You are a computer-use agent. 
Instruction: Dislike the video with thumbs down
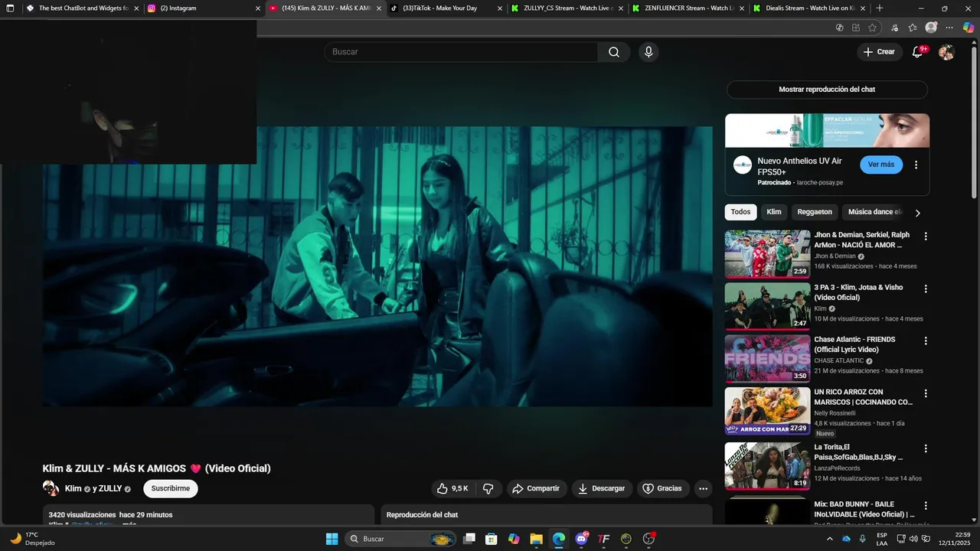coord(488,488)
